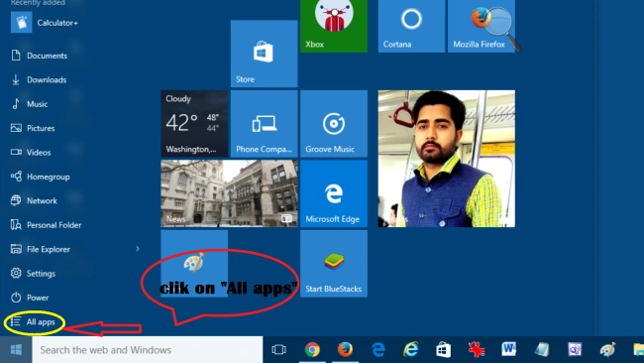The height and width of the screenshot is (363, 644).
Task: Open the Music folder
Action: (29, 104)
